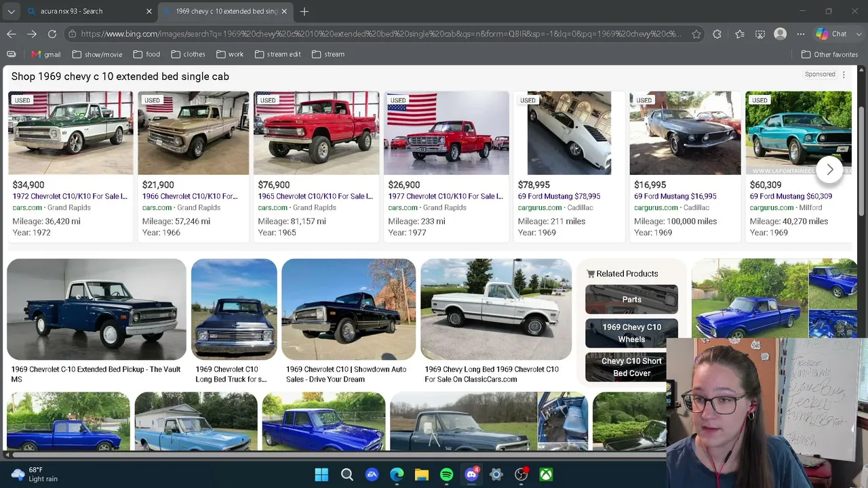Open taskbar Search magnifier
This screenshot has height=488, width=868.
point(347,474)
